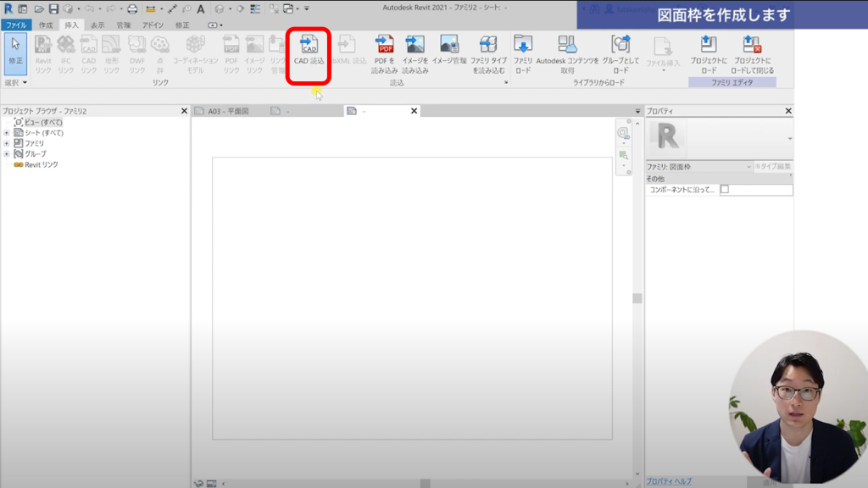The height and width of the screenshot is (488, 868).
Task: Click the PDF を読み込み icon
Action: 384,46
